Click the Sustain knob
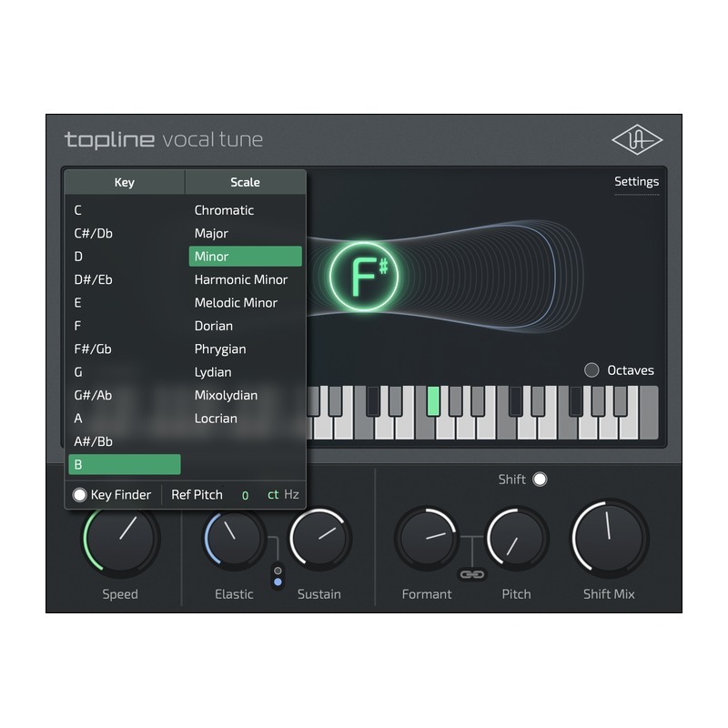The width and height of the screenshot is (728, 728). [x=319, y=539]
